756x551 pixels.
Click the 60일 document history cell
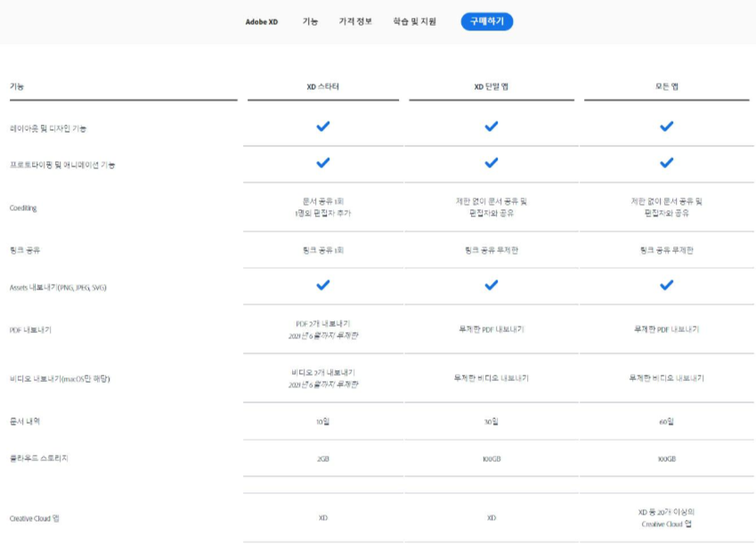(x=666, y=422)
